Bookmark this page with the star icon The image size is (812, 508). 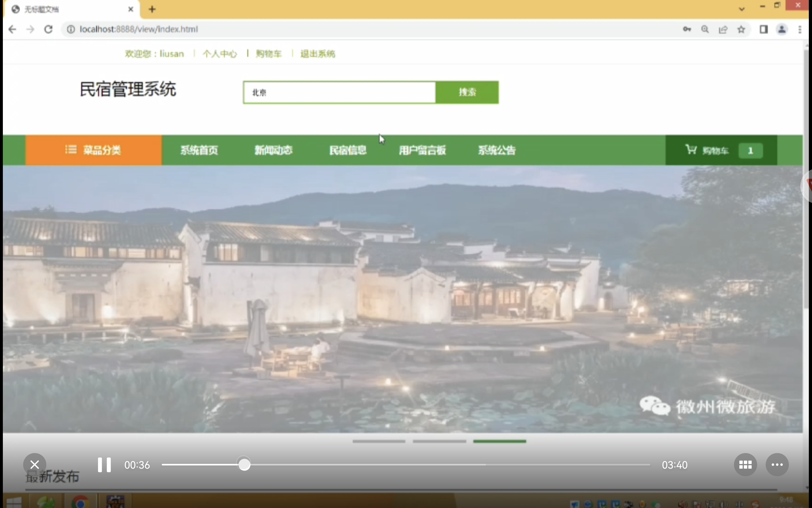point(741,29)
